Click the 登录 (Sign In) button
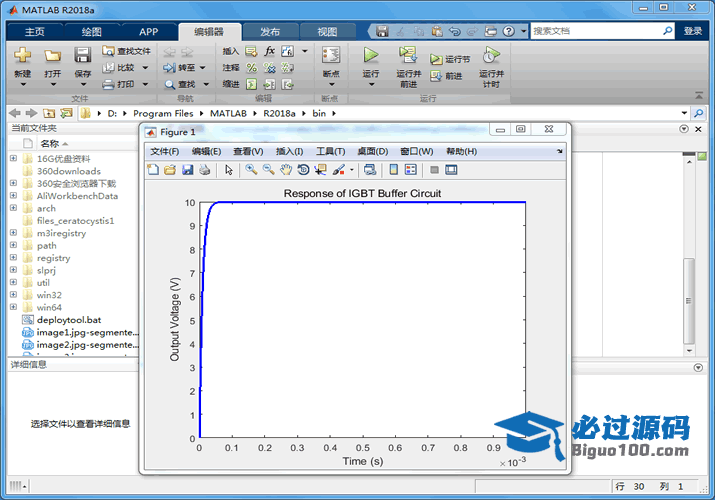 (x=693, y=31)
